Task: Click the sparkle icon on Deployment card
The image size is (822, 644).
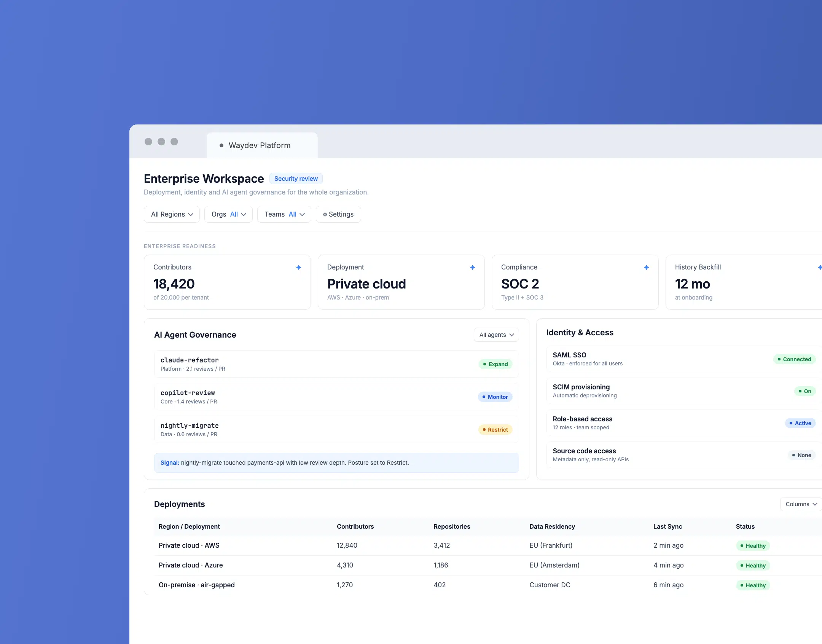Action: click(473, 268)
